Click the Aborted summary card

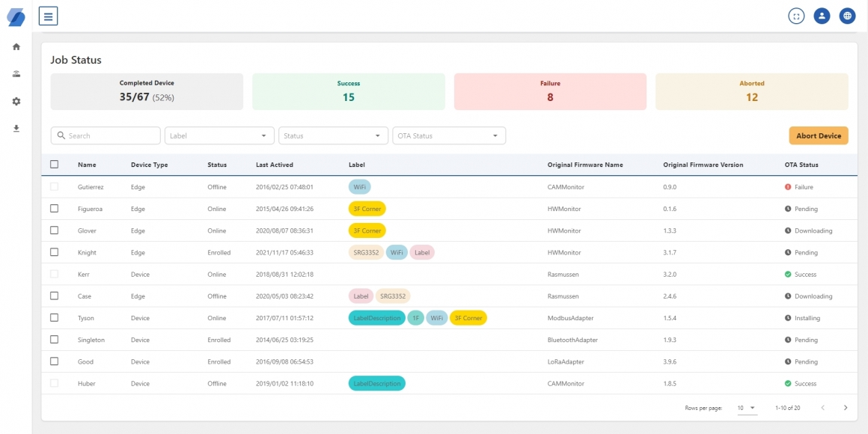pyautogui.click(x=752, y=92)
